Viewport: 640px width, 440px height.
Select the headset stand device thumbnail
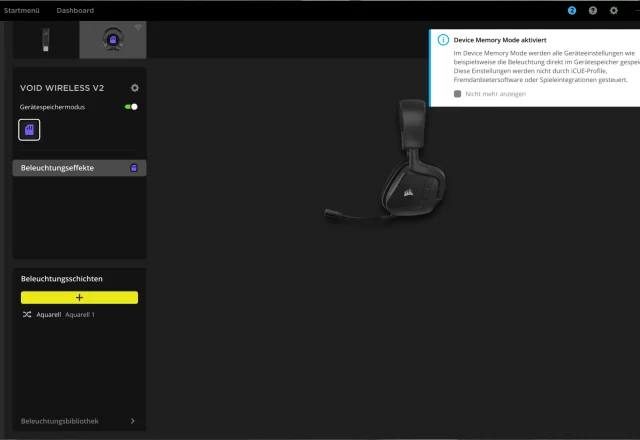point(113,40)
